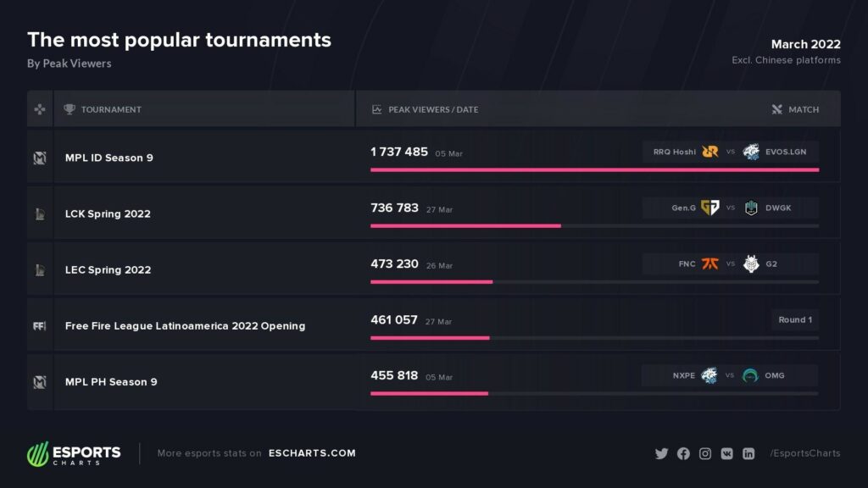Image resolution: width=868 pixels, height=488 pixels.
Task: Click the LCK Spring 2022 viewers bar
Action: click(x=594, y=225)
